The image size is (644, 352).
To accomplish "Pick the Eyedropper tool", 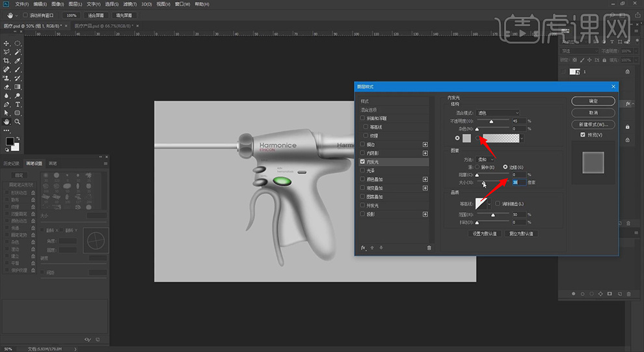I will pyautogui.click(x=18, y=61).
